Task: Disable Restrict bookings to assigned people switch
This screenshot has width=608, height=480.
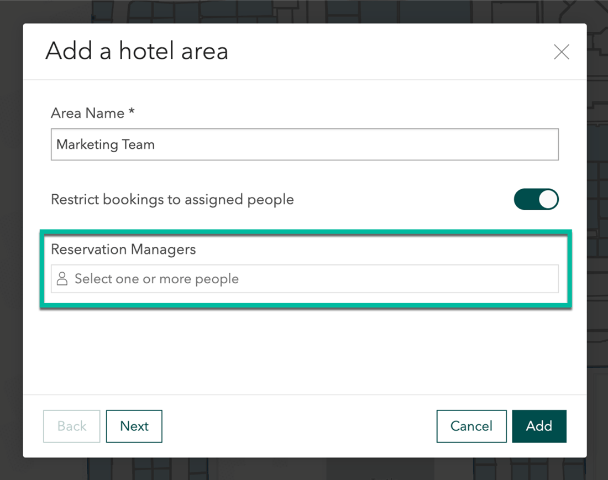Action: 536,199
